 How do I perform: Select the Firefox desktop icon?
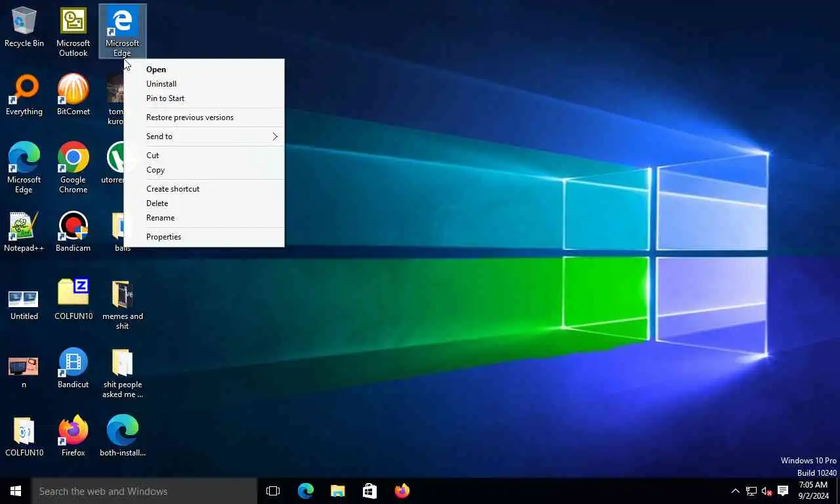(x=73, y=437)
